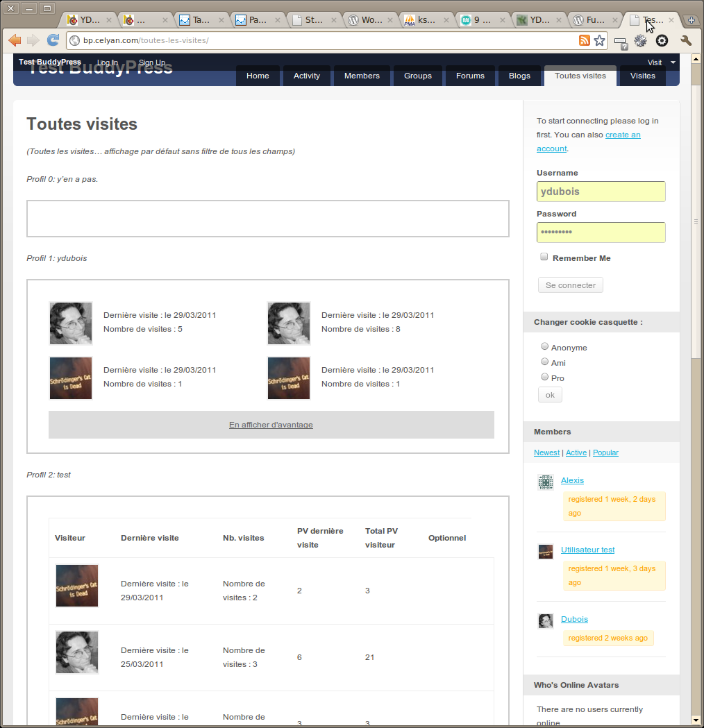Click Alexis member avatar icon
Viewport: 704px width, 728px height.
[546, 482]
